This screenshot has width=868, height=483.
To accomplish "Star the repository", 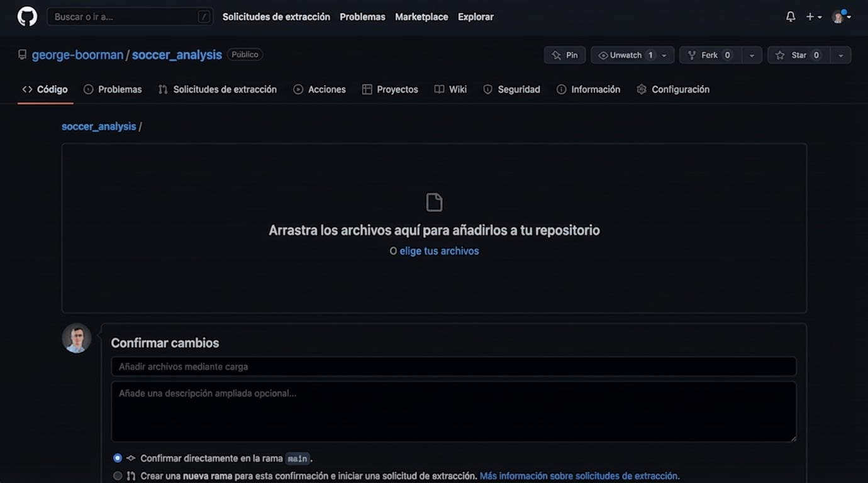I will coord(799,55).
